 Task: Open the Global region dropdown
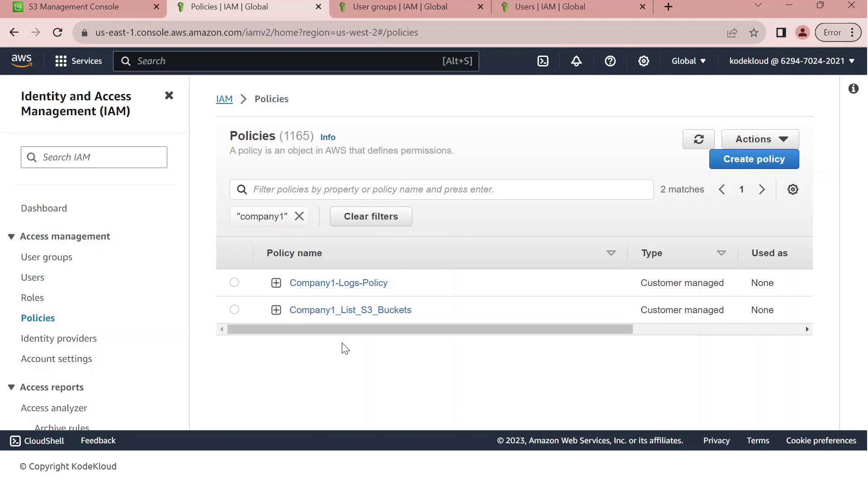point(688,61)
